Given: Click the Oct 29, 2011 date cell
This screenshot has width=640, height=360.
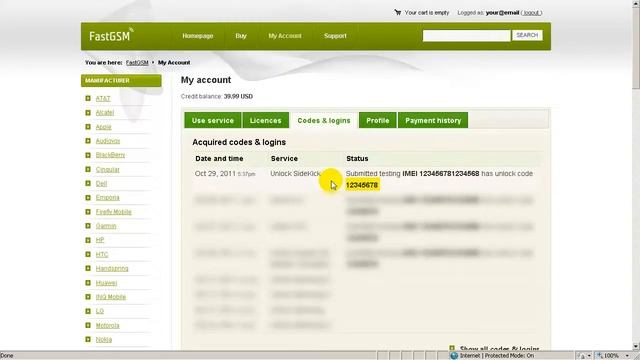Looking at the screenshot, I should click(225, 173).
